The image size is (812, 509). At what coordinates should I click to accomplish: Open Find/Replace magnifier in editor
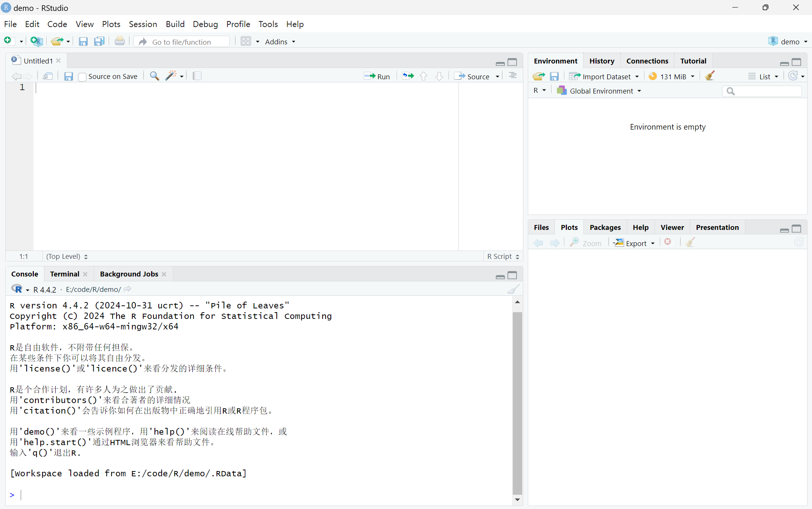155,76
